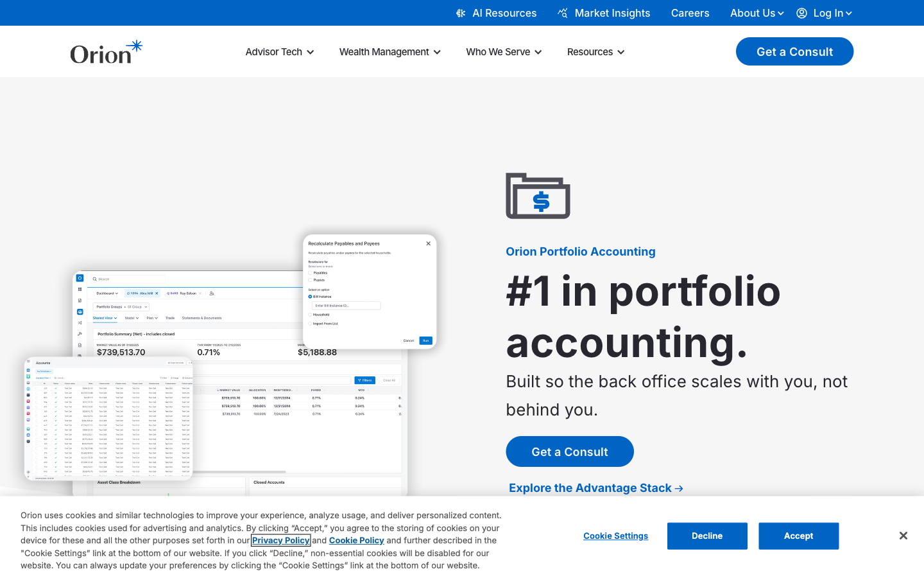Image resolution: width=924 pixels, height=578 pixels.
Task: Click the Closed Accounts heading
Action: point(269,482)
